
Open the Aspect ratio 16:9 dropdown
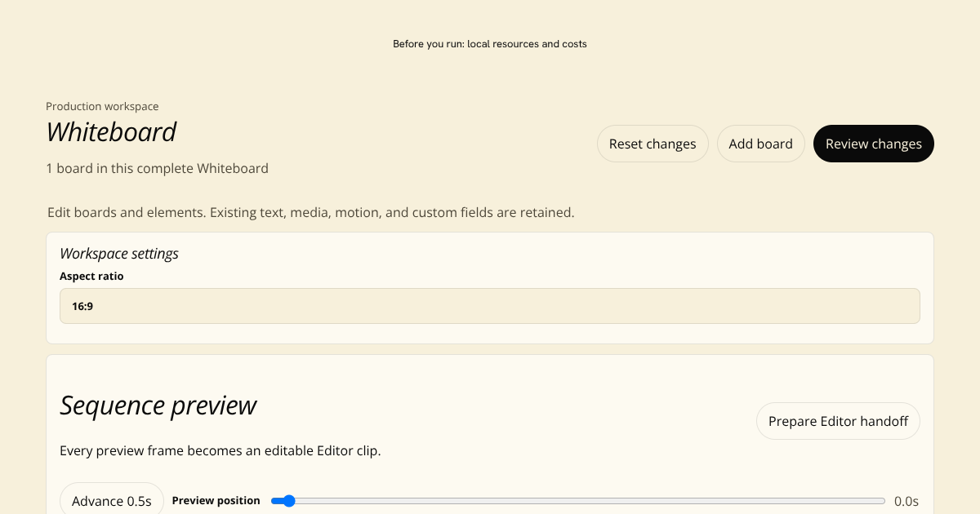point(490,306)
